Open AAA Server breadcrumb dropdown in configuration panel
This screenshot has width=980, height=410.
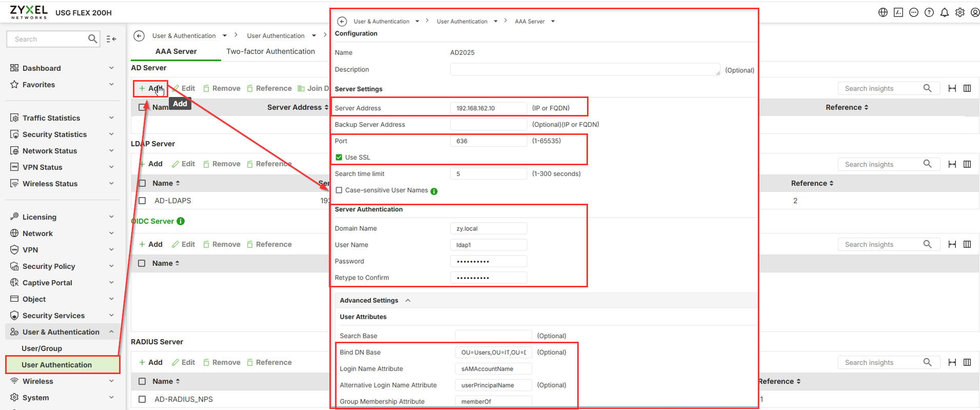point(553,22)
